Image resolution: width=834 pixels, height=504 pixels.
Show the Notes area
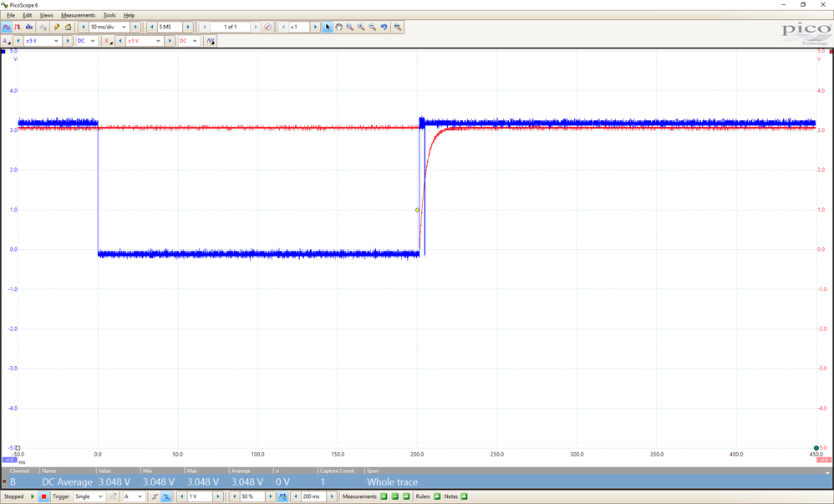465,496
